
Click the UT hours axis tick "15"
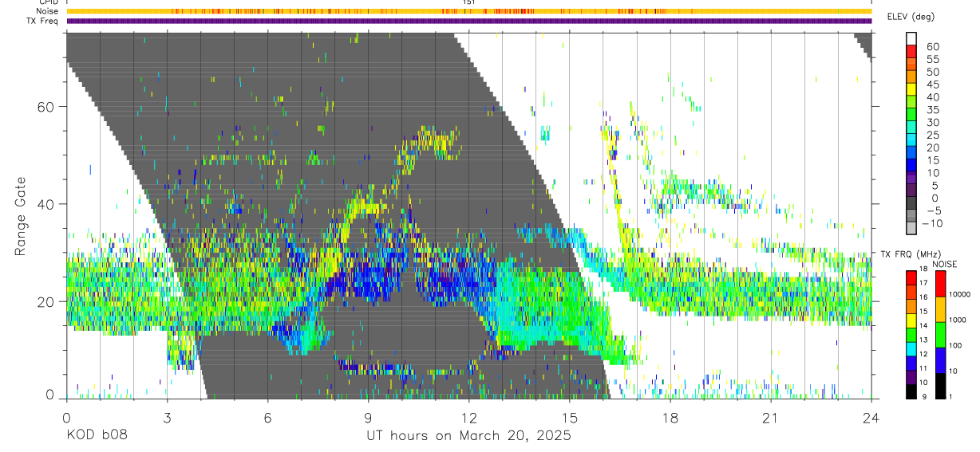pos(569,418)
